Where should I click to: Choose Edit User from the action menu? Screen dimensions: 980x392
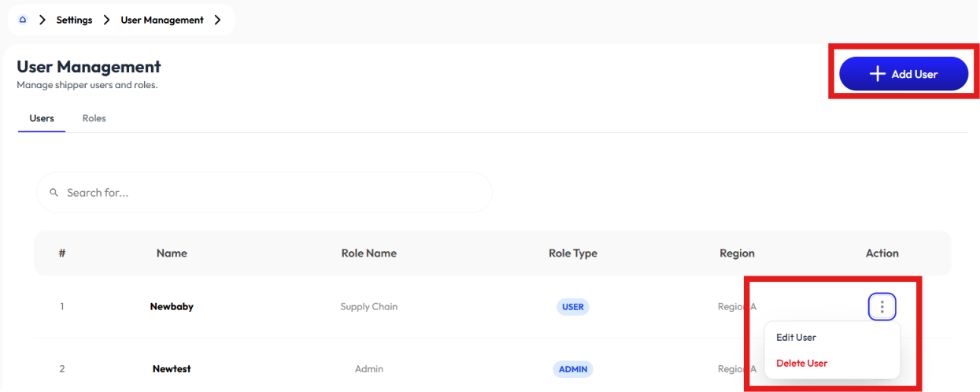(x=796, y=337)
